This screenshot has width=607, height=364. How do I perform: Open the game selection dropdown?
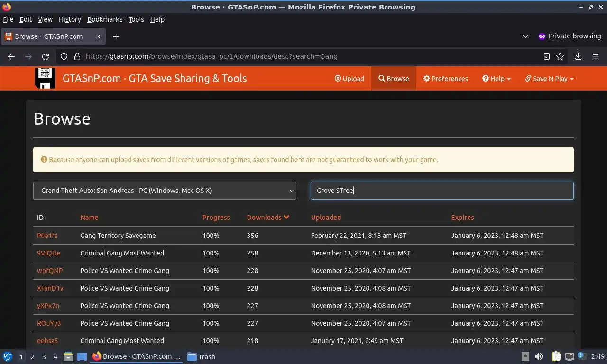(x=165, y=191)
